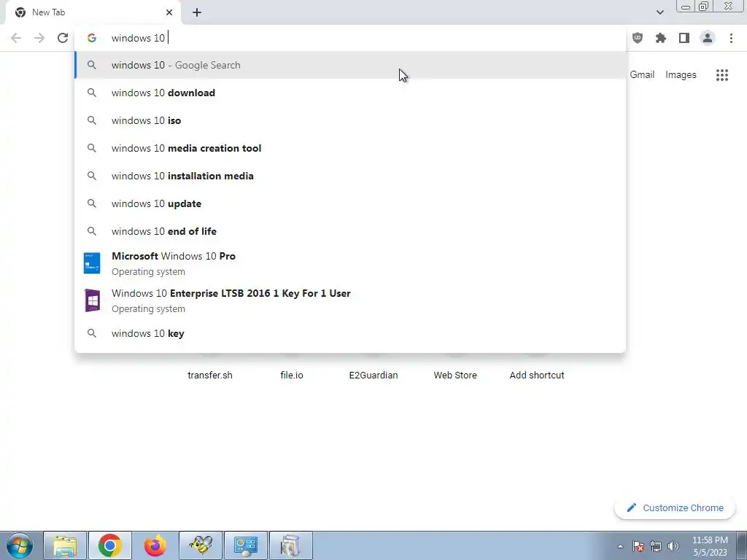Choose the 'windows 10 end of life' suggestion
Image resolution: width=747 pixels, height=560 pixels.
click(x=350, y=231)
